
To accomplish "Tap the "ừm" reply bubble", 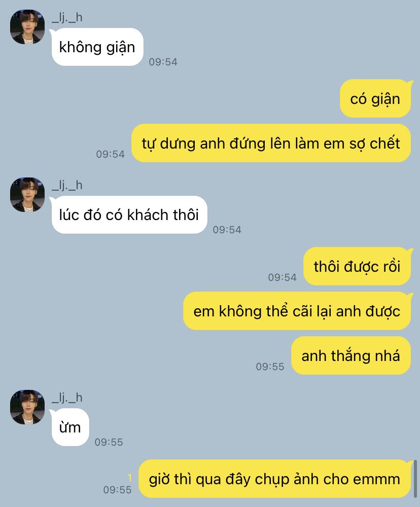I will pyautogui.click(x=70, y=427).
